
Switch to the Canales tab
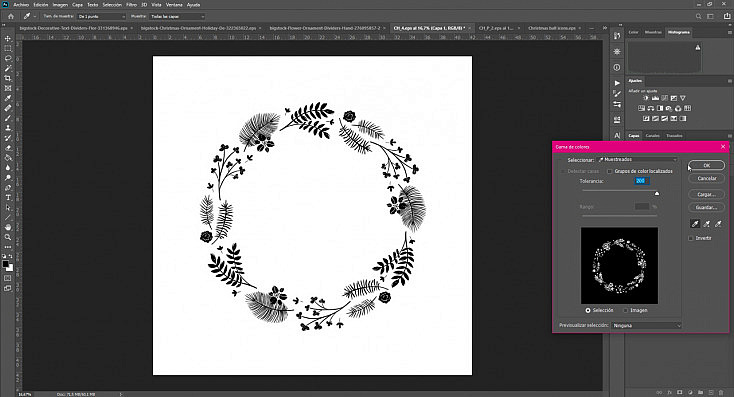653,136
